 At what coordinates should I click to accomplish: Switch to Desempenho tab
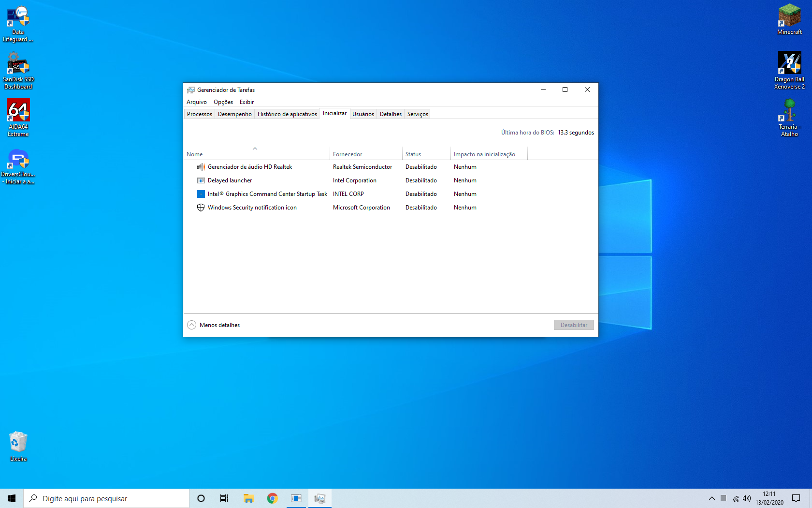[x=235, y=114]
